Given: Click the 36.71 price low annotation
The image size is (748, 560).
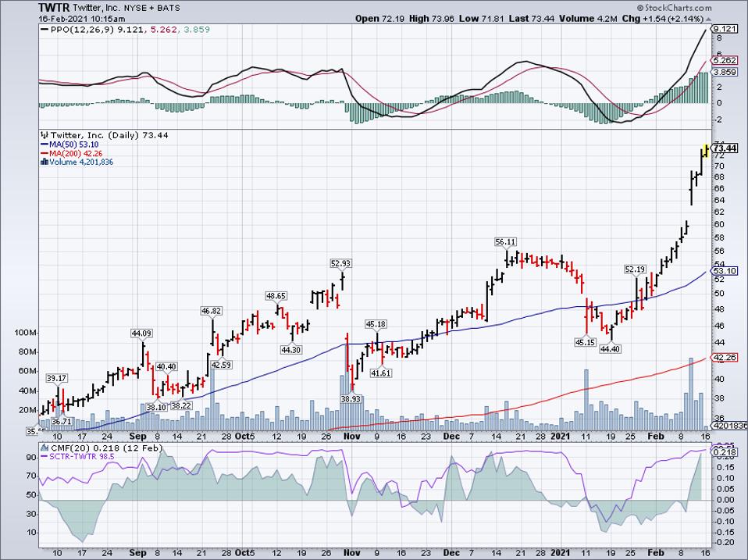Looking at the screenshot, I should click(x=62, y=421).
